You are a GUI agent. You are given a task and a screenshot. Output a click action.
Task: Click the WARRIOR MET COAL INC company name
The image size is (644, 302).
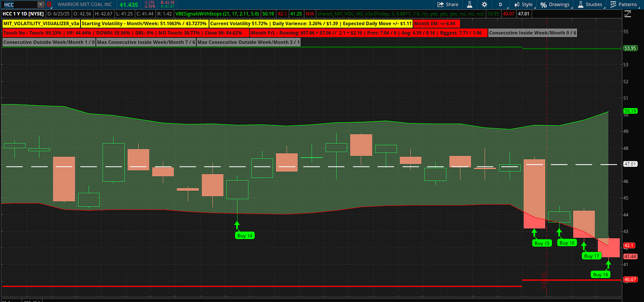[x=85, y=4]
